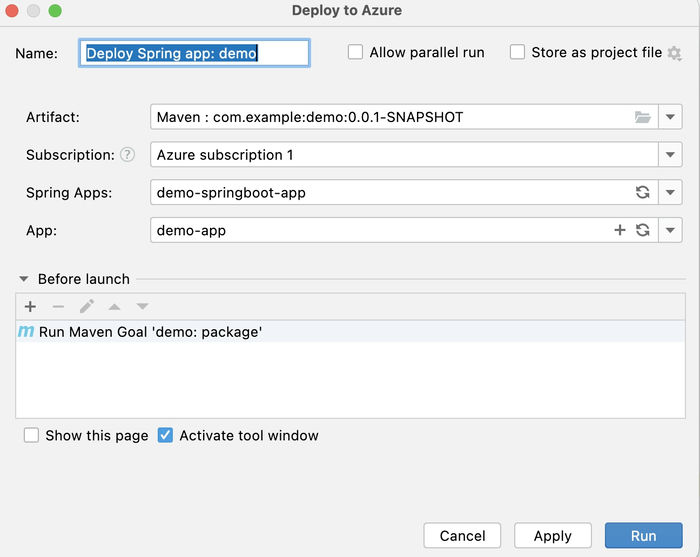Remove the selected Before launch task

coord(58,307)
